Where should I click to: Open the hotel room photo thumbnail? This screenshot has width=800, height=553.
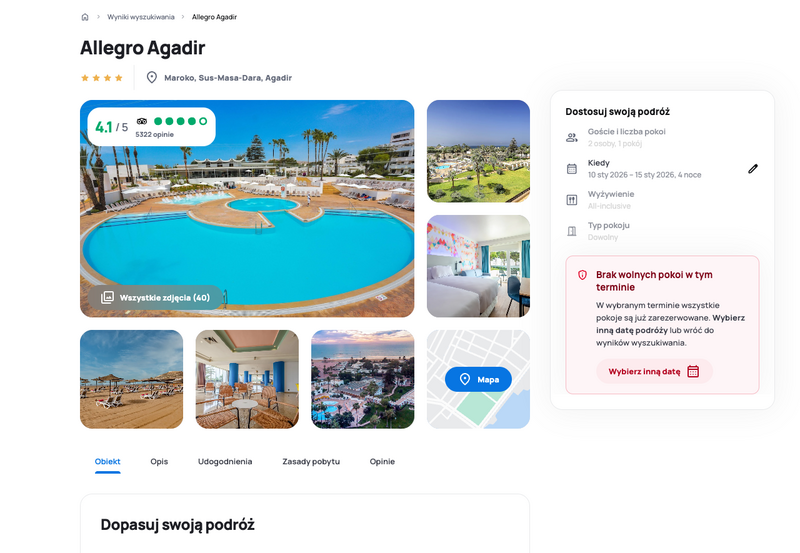click(478, 266)
